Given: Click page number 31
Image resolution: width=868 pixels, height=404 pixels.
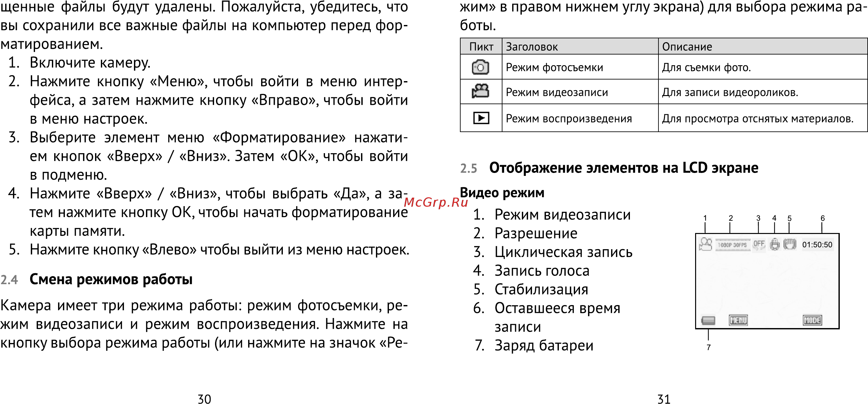Looking at the screenshot, I should tap(664, 399).
